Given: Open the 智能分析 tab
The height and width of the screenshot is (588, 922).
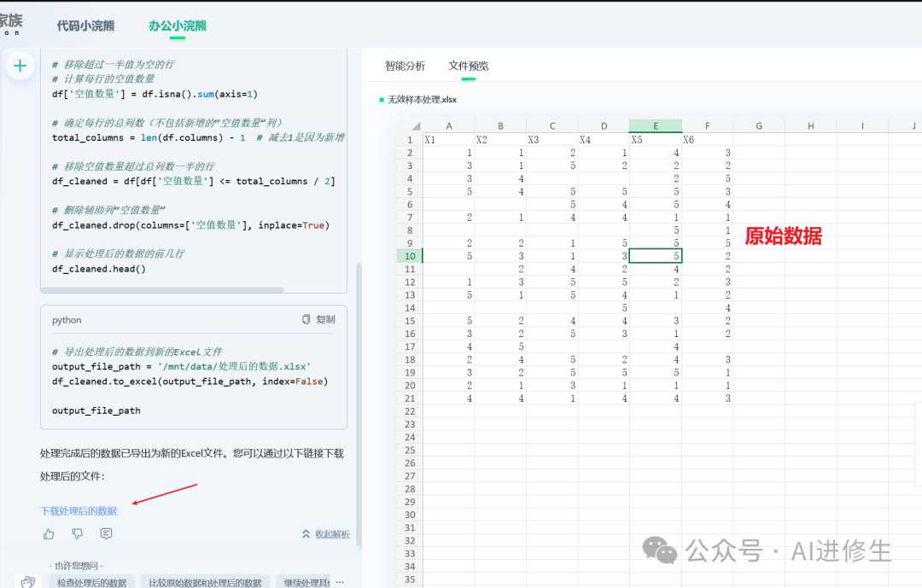Looking at the screenshot, I should point(405,66).
